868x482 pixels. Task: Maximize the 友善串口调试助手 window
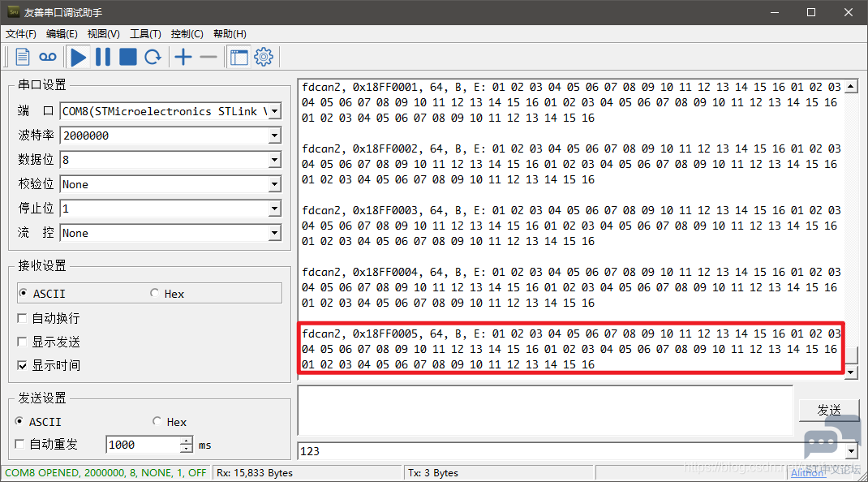811,12
